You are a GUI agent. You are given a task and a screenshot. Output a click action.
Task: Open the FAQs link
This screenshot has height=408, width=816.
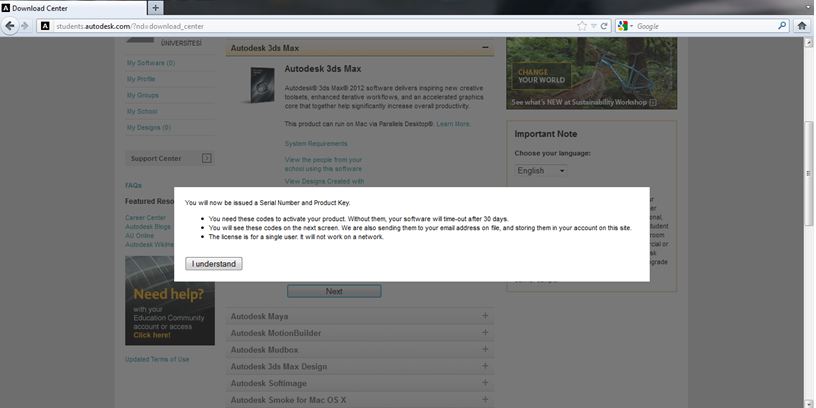point(133,185)
